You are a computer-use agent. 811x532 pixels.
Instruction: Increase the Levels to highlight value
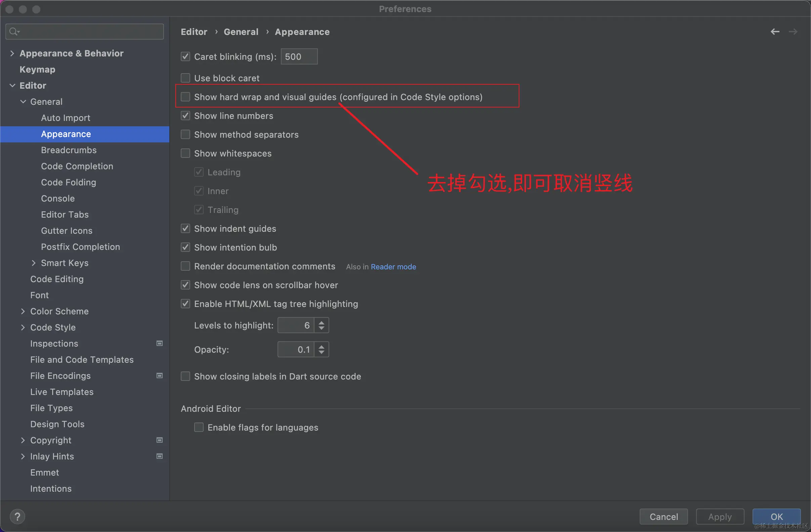point(321,322)
